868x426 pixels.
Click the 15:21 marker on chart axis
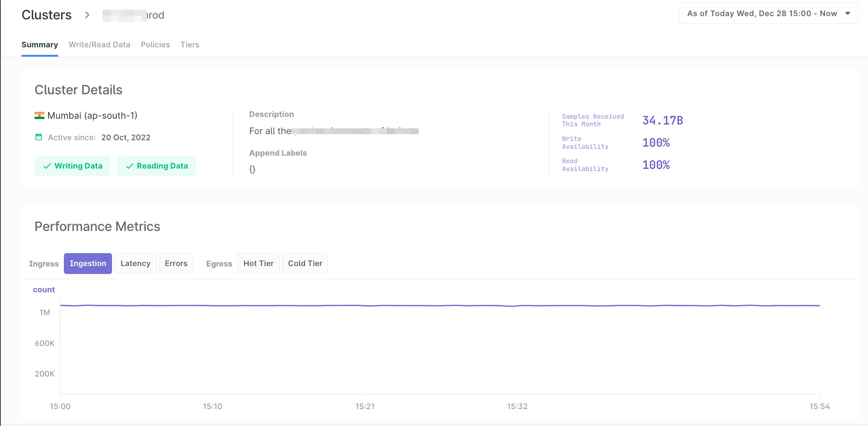click(365, 406)
